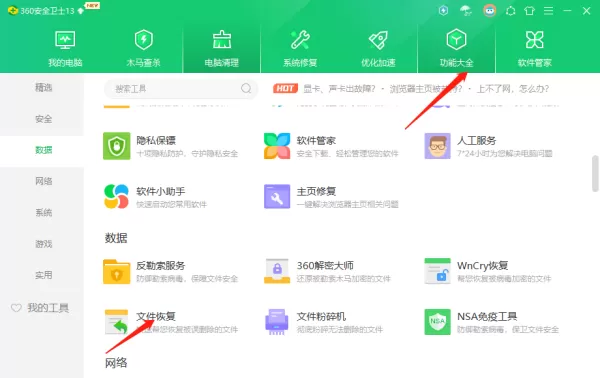
Task: Click the 主页修复 title text
Action: click(316, 191)
